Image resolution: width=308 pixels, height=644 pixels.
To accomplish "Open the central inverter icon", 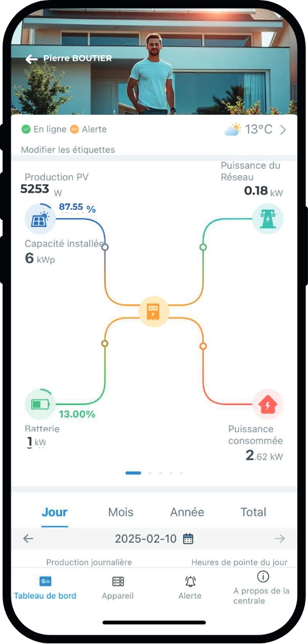I will 153,312.
